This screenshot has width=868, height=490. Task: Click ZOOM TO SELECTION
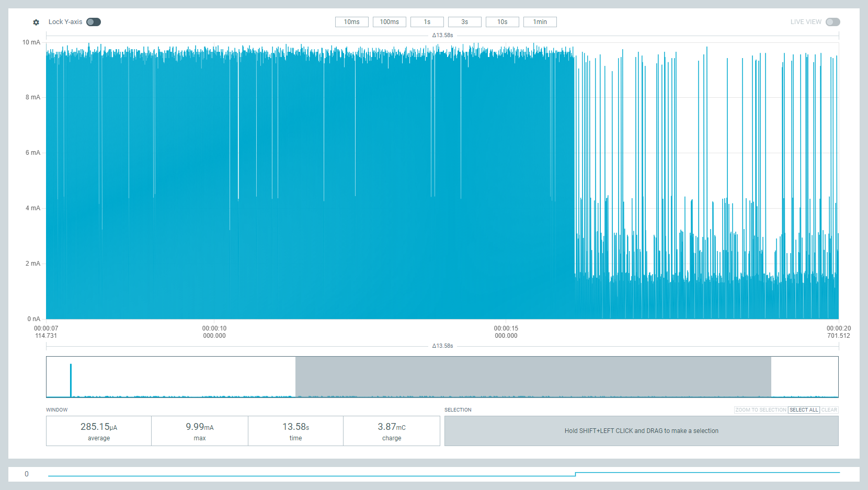[x=761, y=410]
